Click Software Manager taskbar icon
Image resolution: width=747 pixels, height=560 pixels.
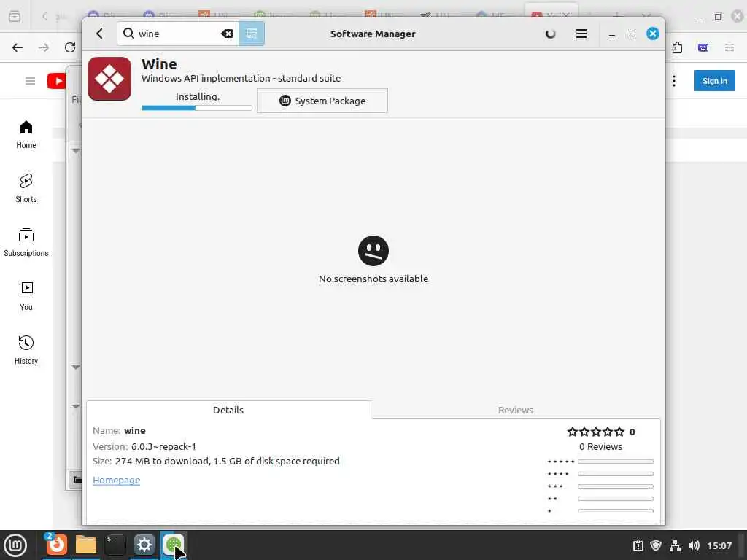[173, 545]
